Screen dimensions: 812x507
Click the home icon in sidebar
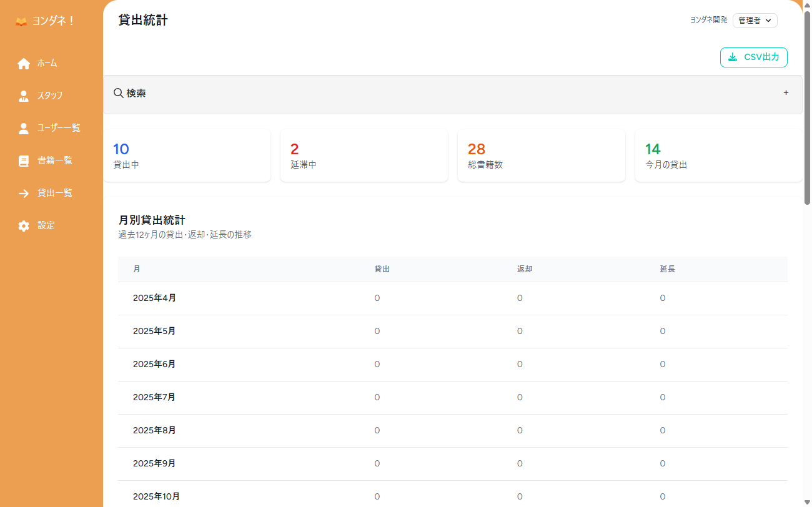[24, 63]
